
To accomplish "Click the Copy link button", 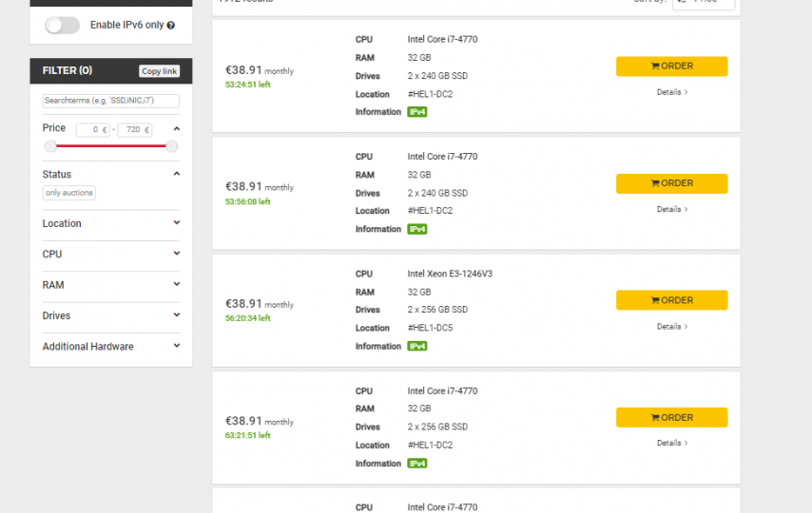I will click(x=159, y=71).
